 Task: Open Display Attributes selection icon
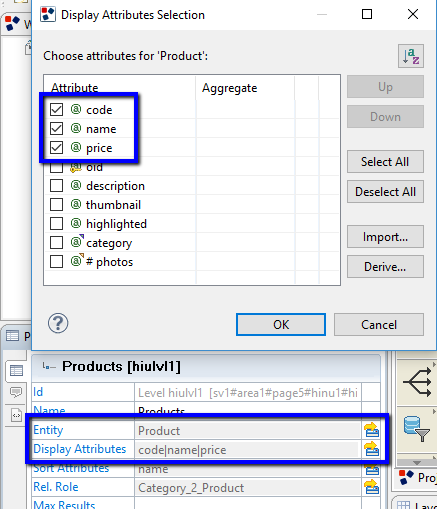coord(371,449)
